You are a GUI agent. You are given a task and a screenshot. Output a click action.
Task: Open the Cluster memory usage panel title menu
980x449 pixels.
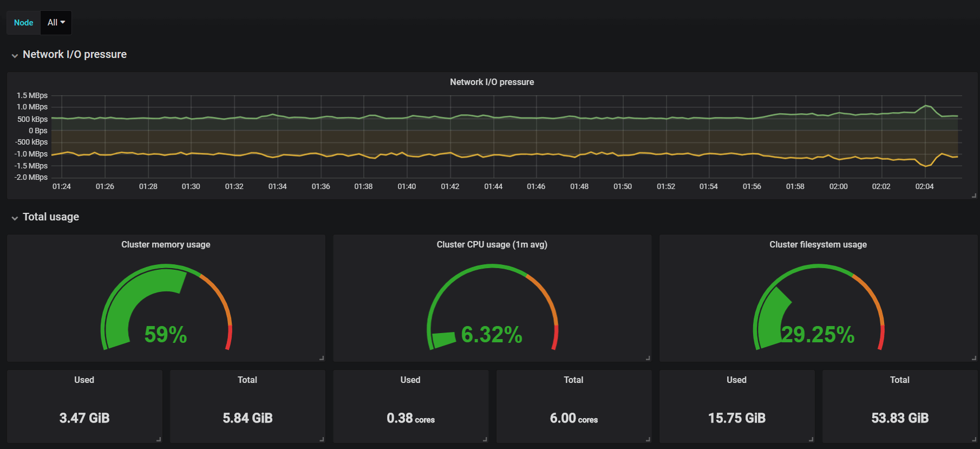[166, 244]
